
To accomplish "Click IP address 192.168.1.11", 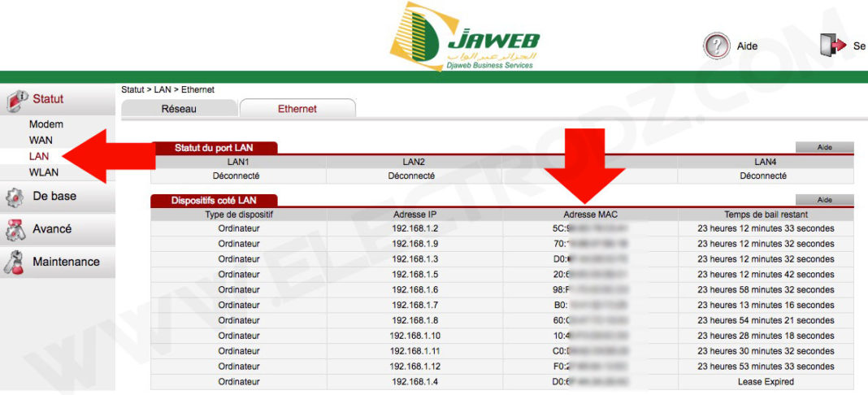I will (x=415, y=351).
